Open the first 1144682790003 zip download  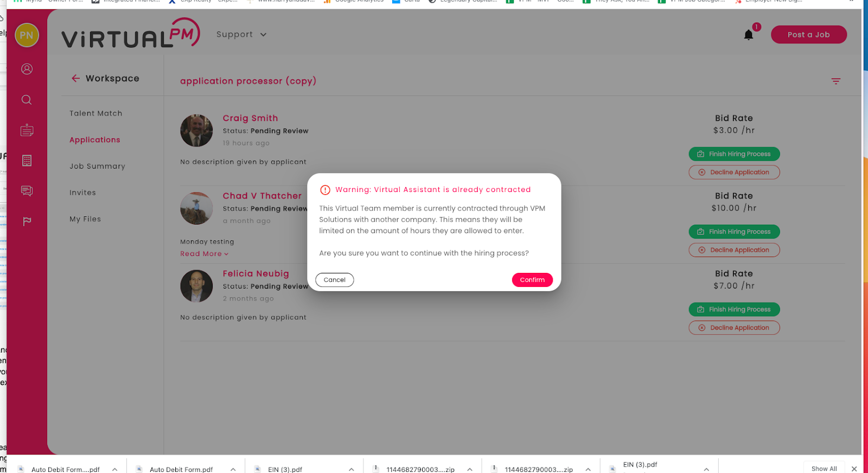pyautogui.click(x=420, y=470)
